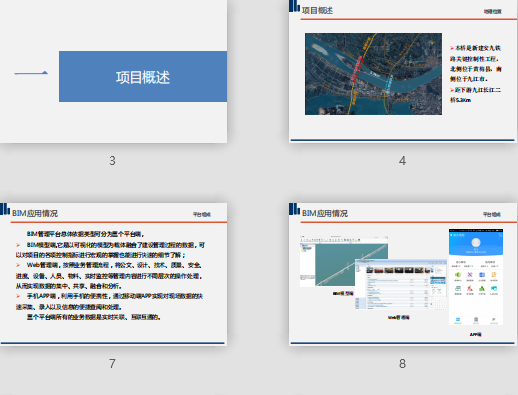Click the Web management screenshot on slide 8
The image size is (518, 395).
tap(401, 284)
